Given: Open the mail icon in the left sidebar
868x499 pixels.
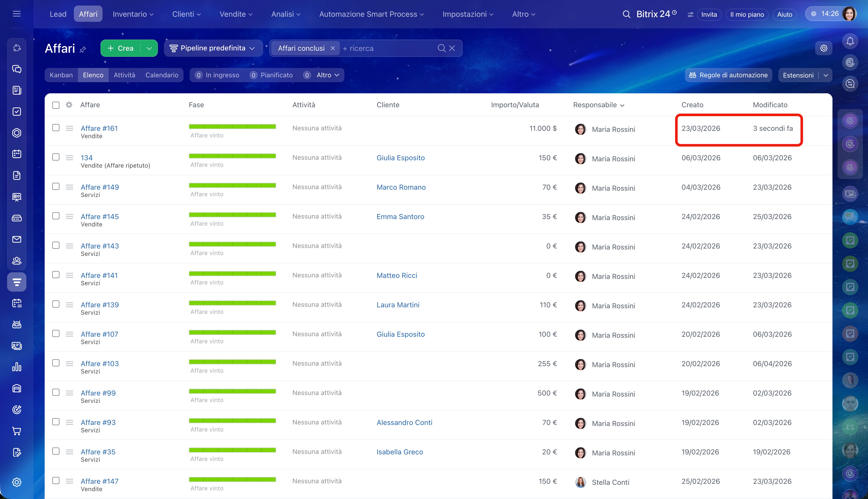Looking at the screenshot, I should pos(16,239).
